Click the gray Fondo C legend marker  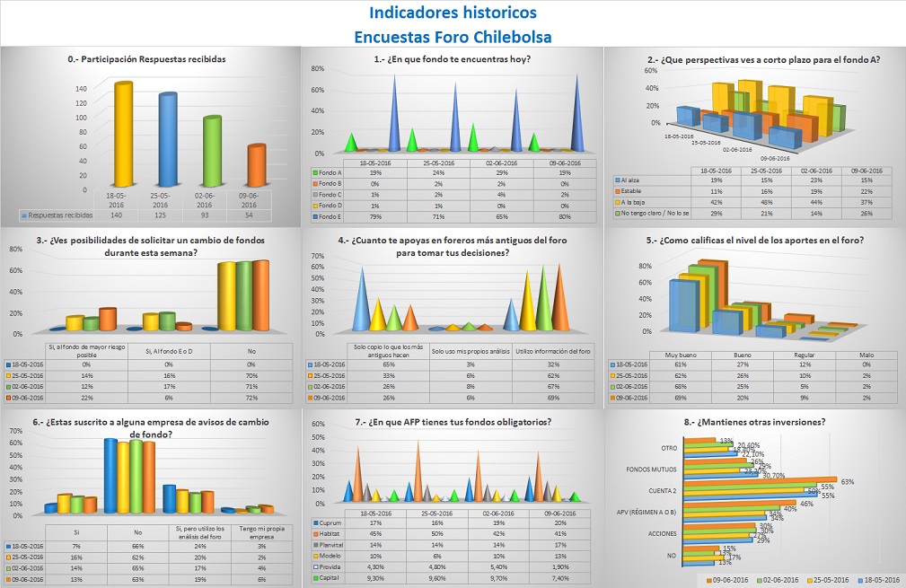(315, 195)
